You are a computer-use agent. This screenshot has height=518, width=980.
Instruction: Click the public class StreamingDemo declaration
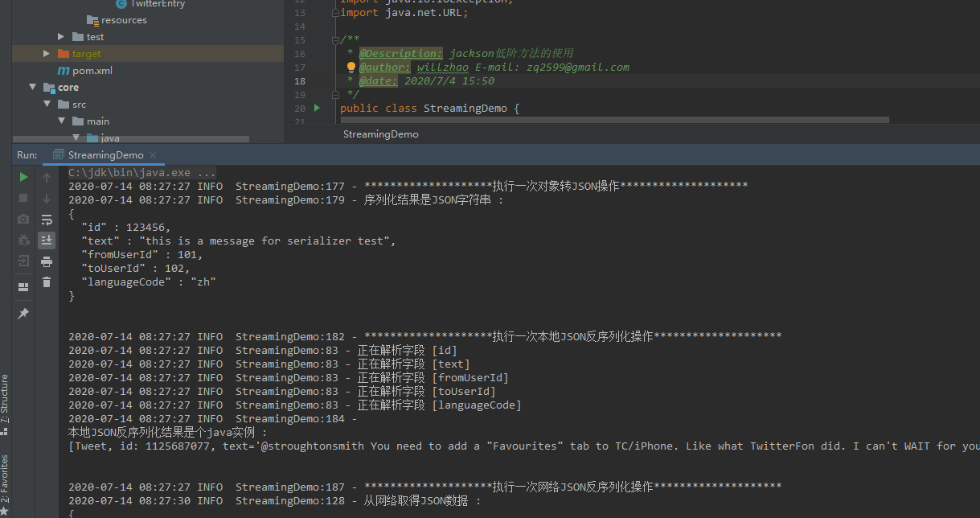tap(430, 108)
